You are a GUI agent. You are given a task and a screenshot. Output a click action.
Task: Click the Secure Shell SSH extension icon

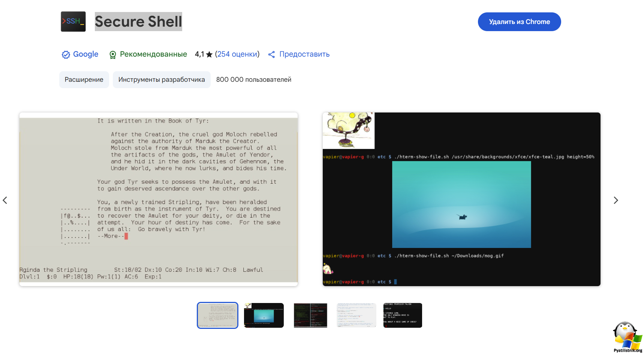pos(73,21)
